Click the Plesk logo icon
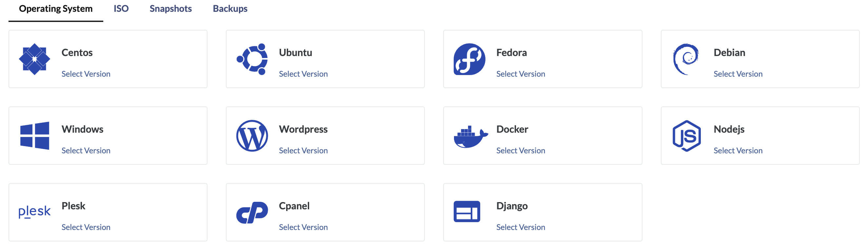Viewport: 868px width, 247px height. coord(34,212)
